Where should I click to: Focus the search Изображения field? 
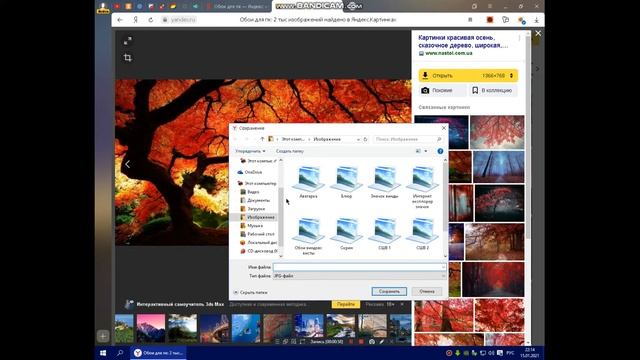tap(408, 139)
